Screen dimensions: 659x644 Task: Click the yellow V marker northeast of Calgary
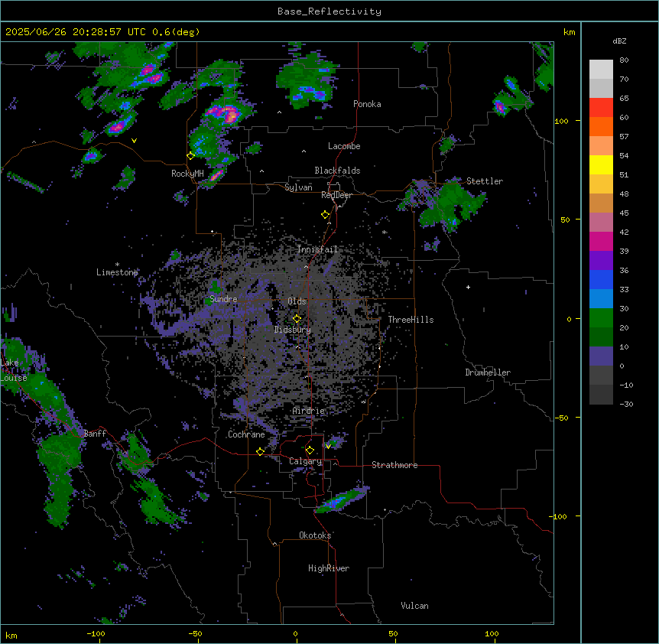tap(328, 446)
